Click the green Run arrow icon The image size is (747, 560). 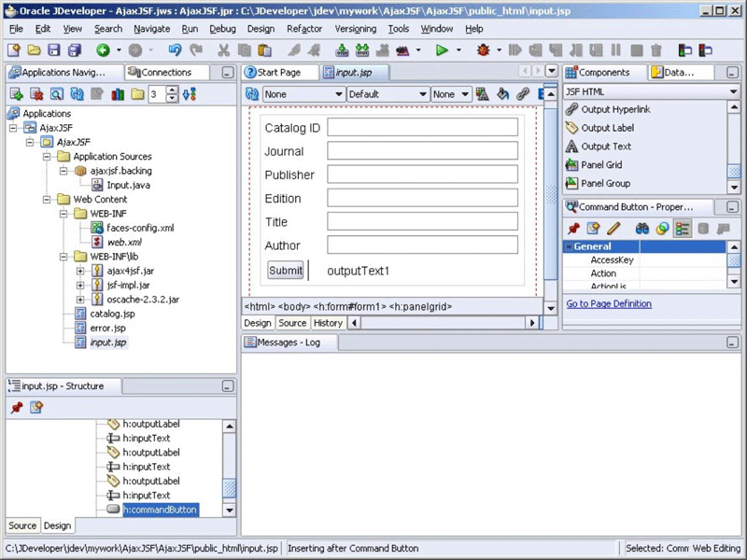442,49
